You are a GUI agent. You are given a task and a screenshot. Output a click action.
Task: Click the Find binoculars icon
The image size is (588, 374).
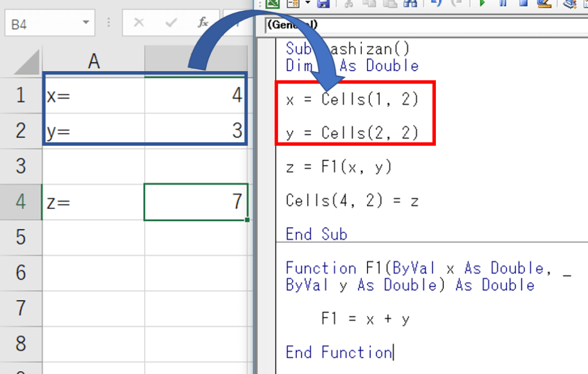click(x=409, y=3)
